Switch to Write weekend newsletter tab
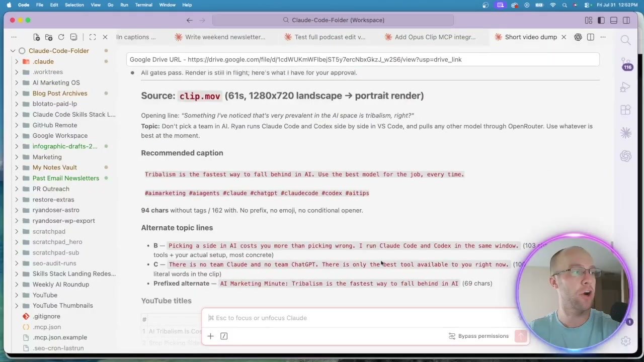This screenshot has height=362, width=644. tap(220, 37)
